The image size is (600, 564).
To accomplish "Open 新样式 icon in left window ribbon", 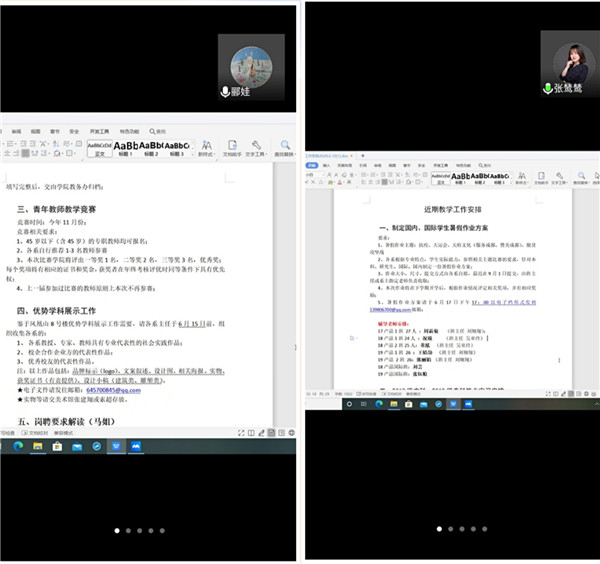I will [207, 148].
